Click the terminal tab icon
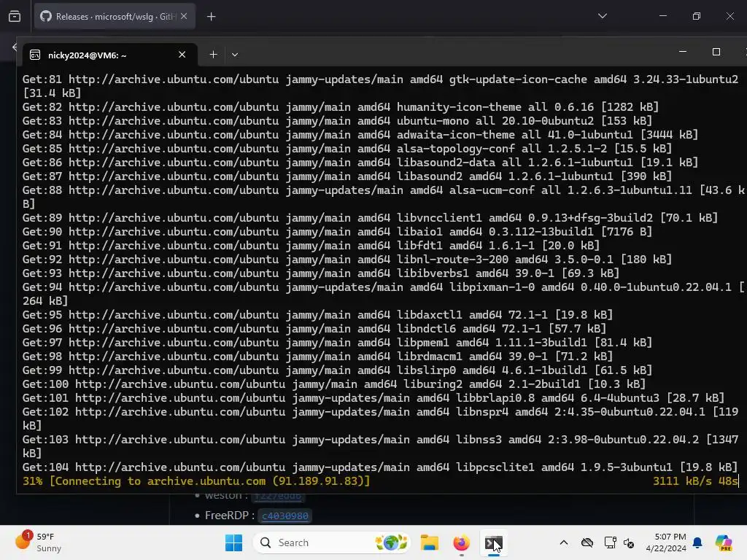This screenshot has height=560, width=747. 35,55
